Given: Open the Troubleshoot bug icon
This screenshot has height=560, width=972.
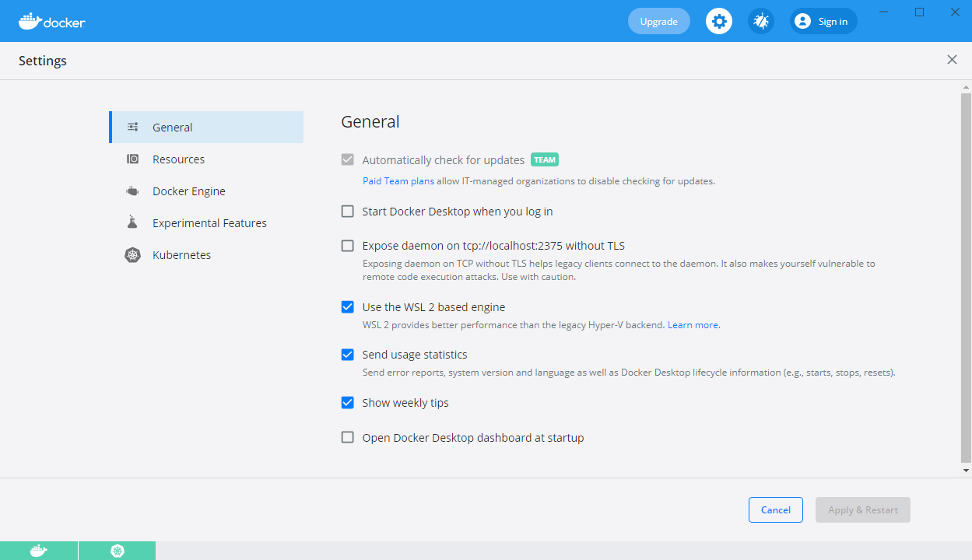Looking at the screenshot, I should pyautogui.click(x=760, y=21).
